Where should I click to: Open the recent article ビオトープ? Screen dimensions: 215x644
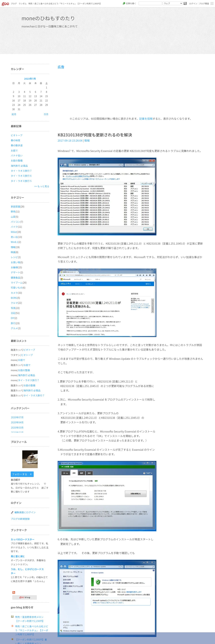[x=17, y=135]
